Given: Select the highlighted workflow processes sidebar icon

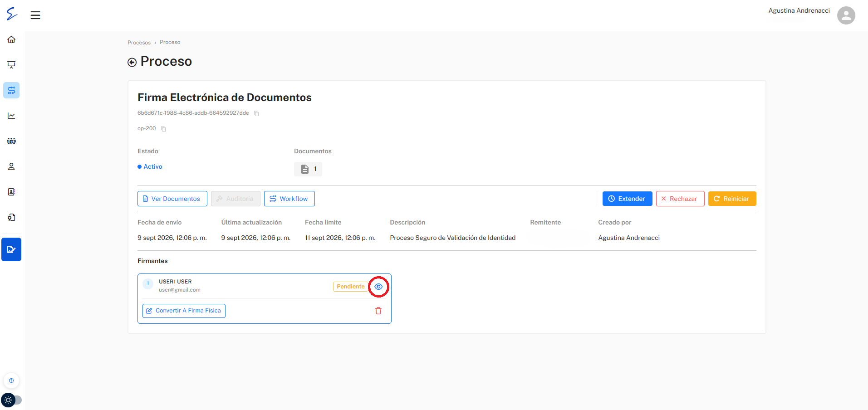Looking at the screenshot, I should click(11, 90).
